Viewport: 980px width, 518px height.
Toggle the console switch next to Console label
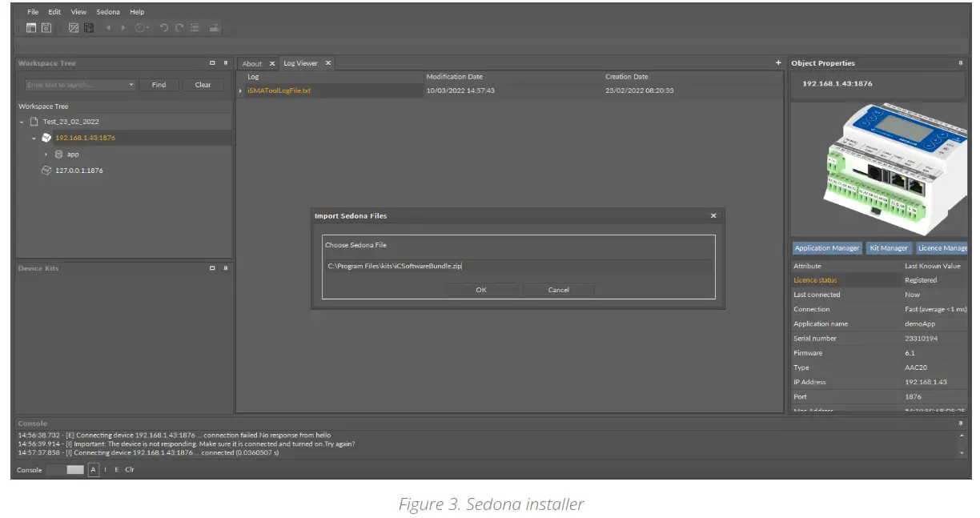[x=65, y=470]
